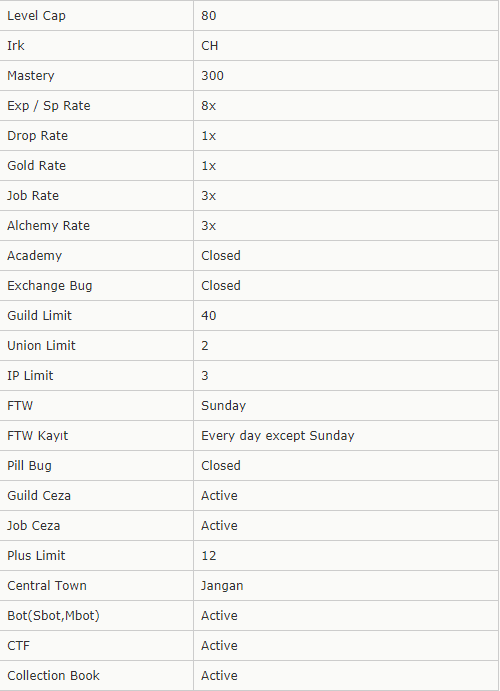
Task: Select the Collection Book Active status
Action: click(219, 675)
